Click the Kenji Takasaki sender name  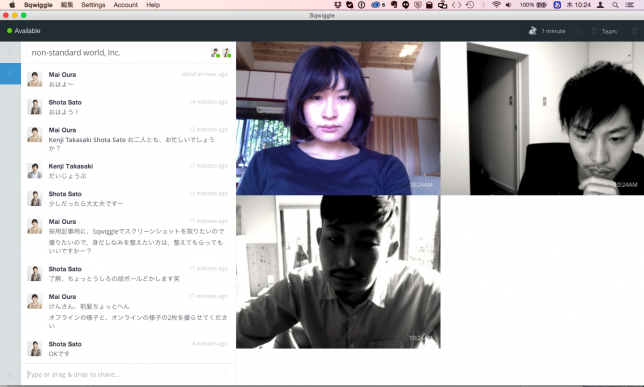click(71, 166)
